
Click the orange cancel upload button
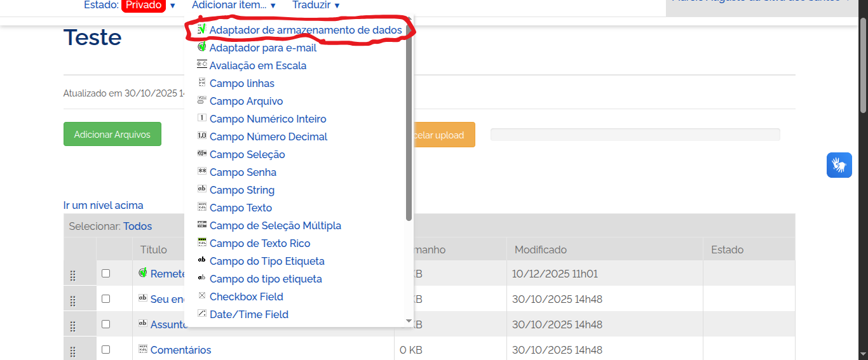click(x=444, y=135)
